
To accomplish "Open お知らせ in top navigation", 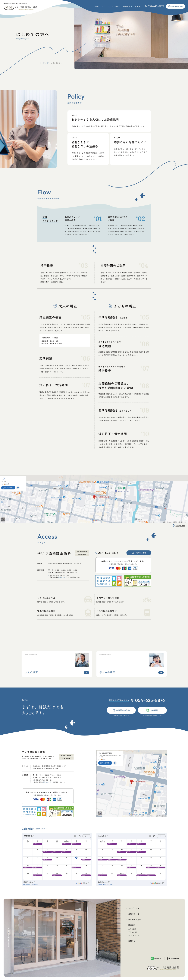I will [x=138, y=6].
